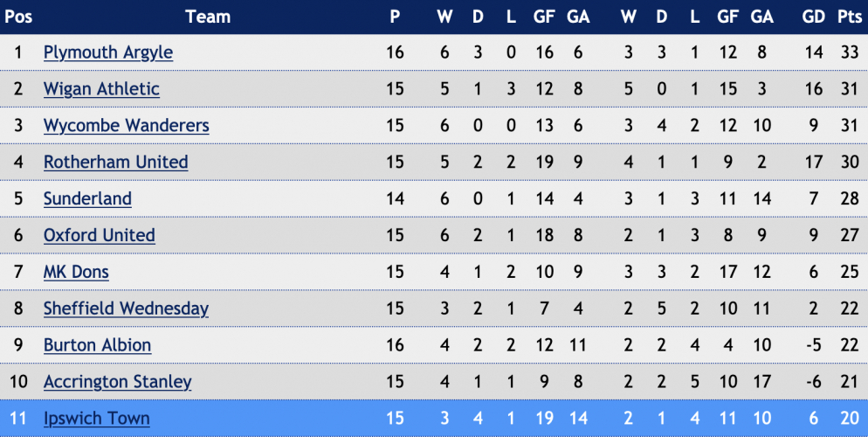This screenshot has height=437, width=868.
Task: Click the GD column header
Action: point(813,17)
